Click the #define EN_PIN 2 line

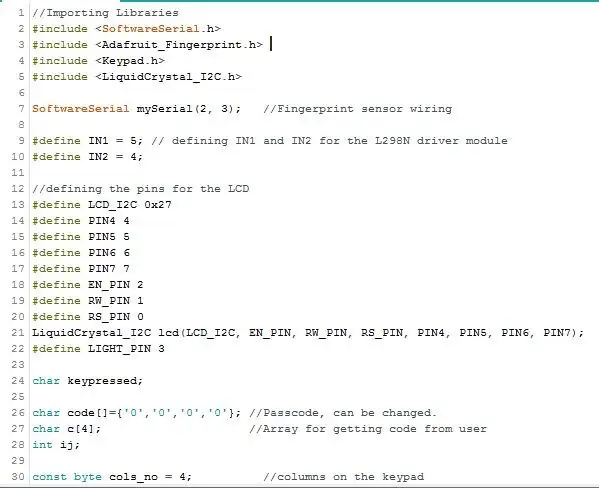click(x=88, y=285)
